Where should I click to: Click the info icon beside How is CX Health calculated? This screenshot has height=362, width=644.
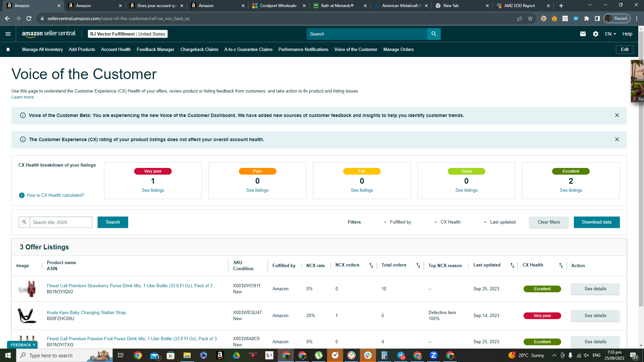[x=22, y=195]
